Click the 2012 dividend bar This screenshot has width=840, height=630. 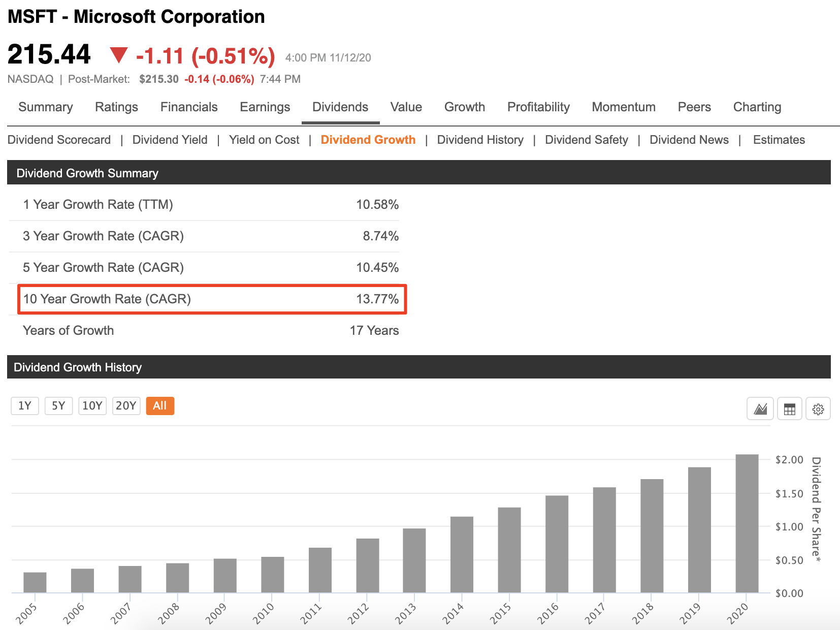click(x=368, y=565)
